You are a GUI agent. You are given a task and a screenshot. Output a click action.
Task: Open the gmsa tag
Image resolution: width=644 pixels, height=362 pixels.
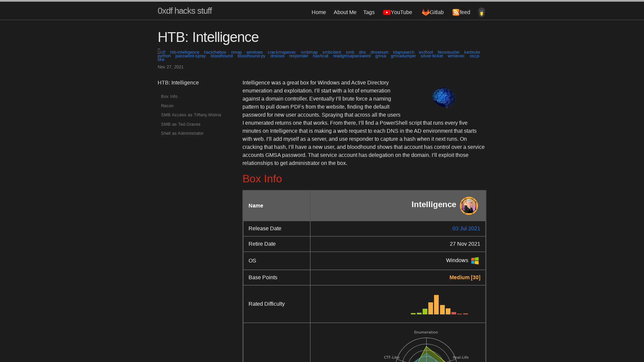(381, 56)
